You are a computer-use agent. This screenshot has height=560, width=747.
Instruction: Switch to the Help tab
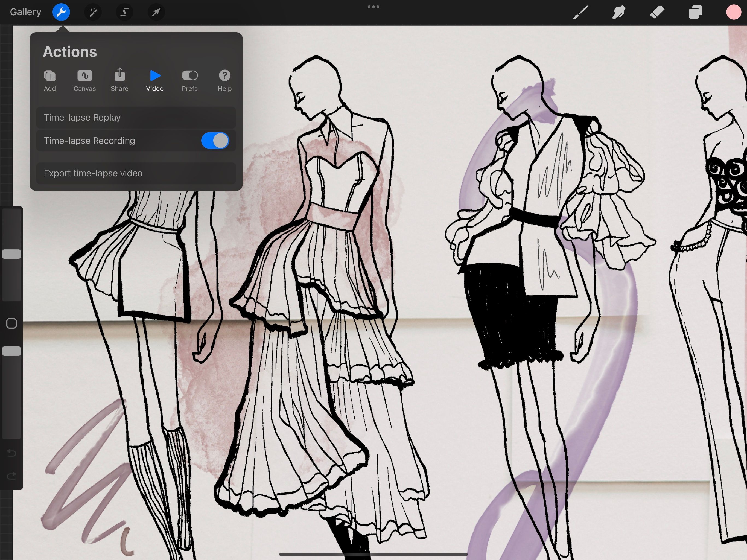(224, 81)
